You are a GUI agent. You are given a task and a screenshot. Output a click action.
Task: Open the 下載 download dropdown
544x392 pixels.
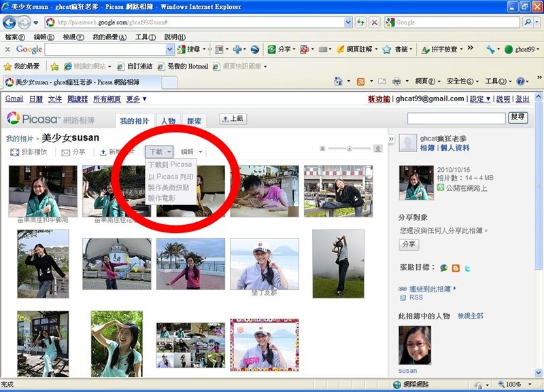click(160, 152)
